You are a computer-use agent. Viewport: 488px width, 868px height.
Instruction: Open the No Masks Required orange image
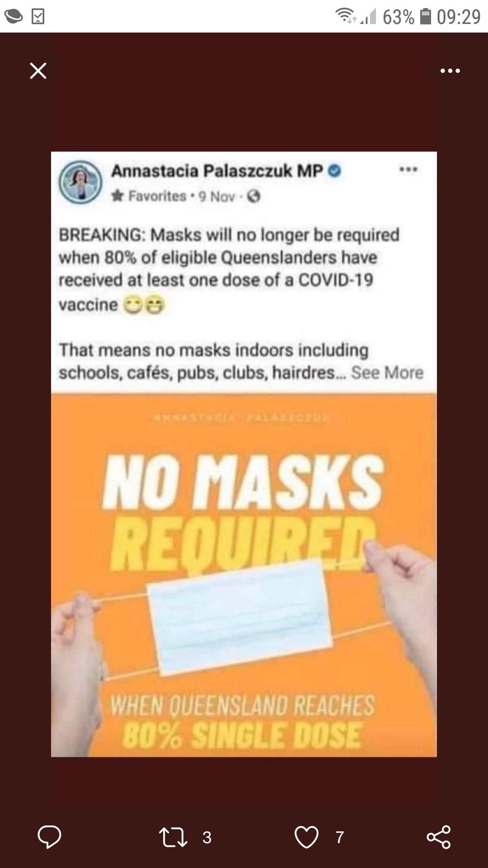point(244,575)
